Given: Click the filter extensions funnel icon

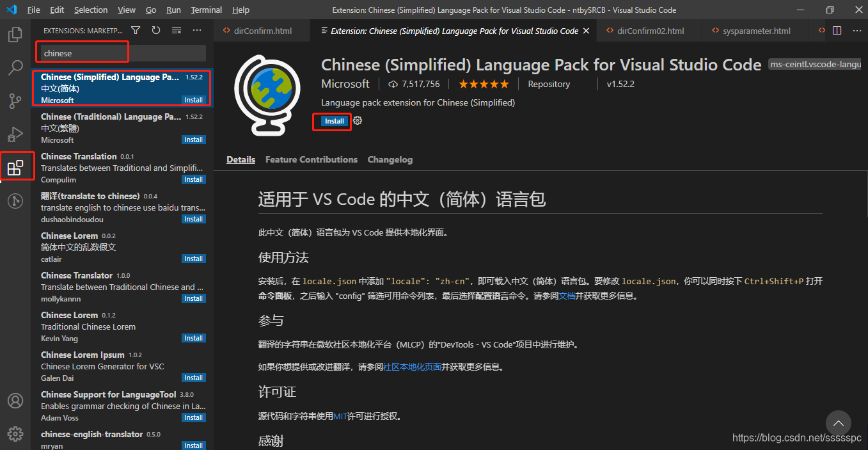Looking at the screenshot, I should (136, 30).
